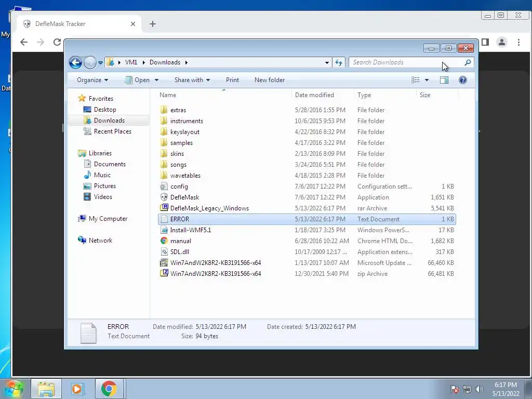
Task: Click the change view icon
Action: coord(415,80)
